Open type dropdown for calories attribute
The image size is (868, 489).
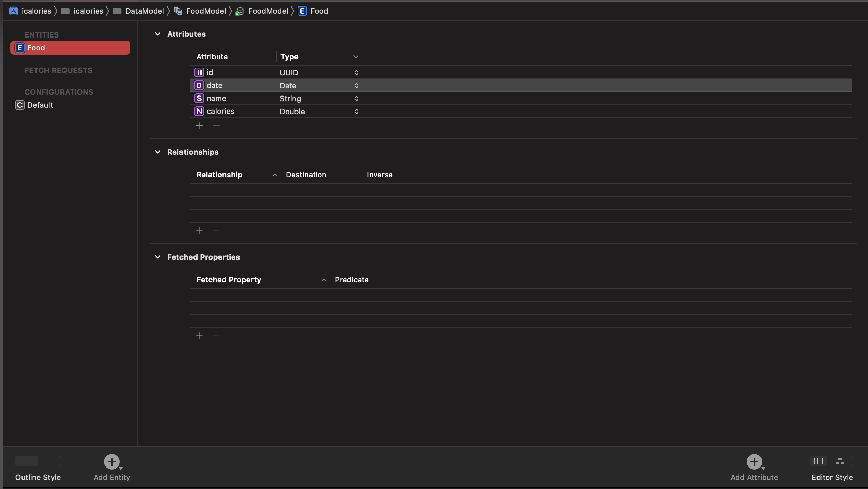[x=356, y=112]
